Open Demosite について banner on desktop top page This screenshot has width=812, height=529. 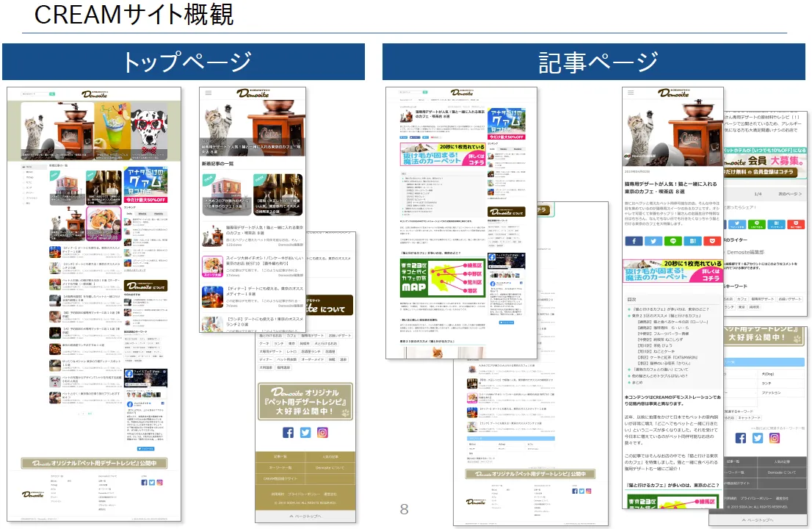pyautogui.click(x=146, y=286)
